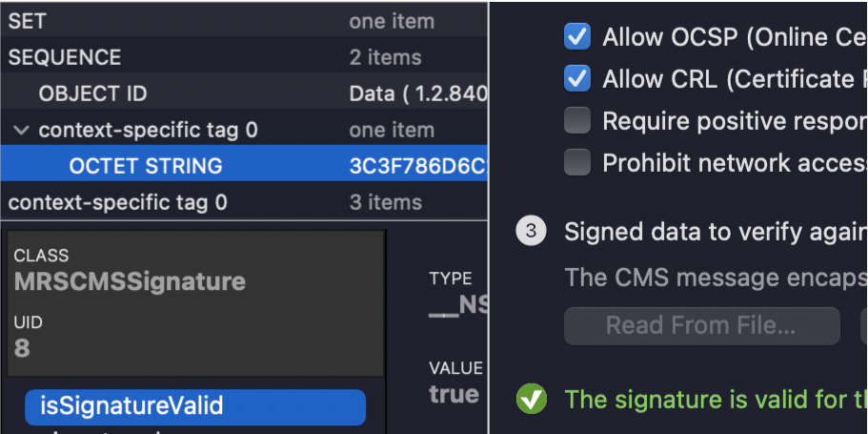Enable Require positive response checkbox
Screen dimensions: 868x434
[x=576, y=120]
